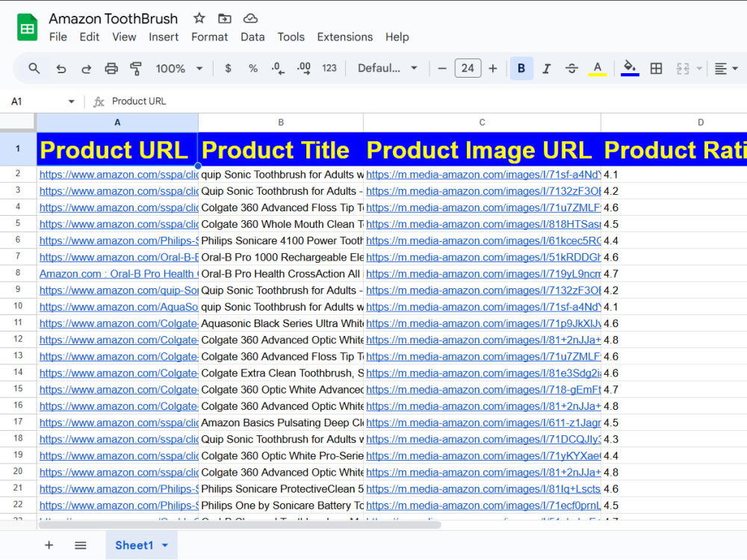The width and height of the screenshot is (747, 560).
Task: Undo the last action
Action: [61, 68]
